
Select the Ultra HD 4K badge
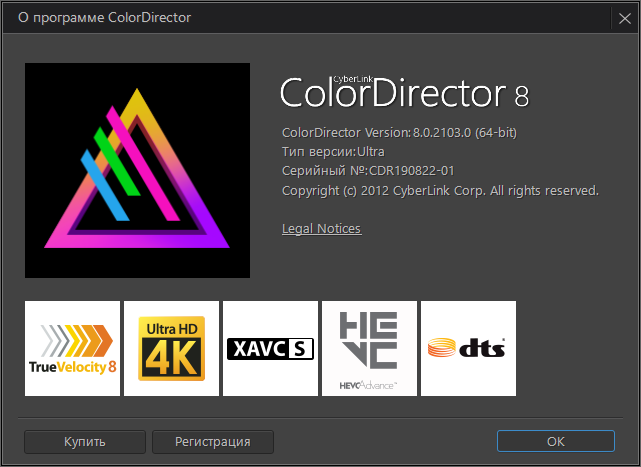171,348
